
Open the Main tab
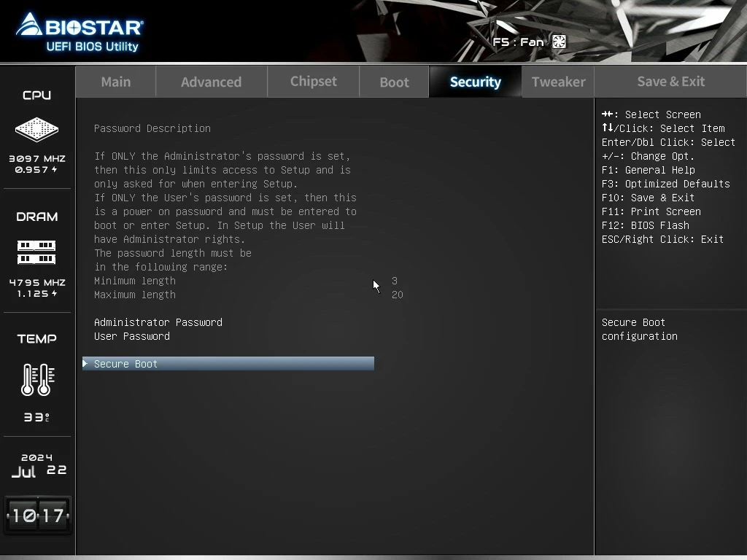click(x=115, y=82)
